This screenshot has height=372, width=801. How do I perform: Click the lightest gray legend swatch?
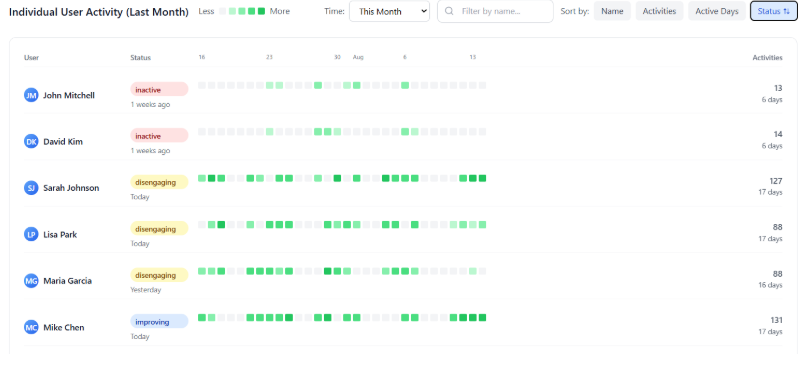click(x=222, y=11)
